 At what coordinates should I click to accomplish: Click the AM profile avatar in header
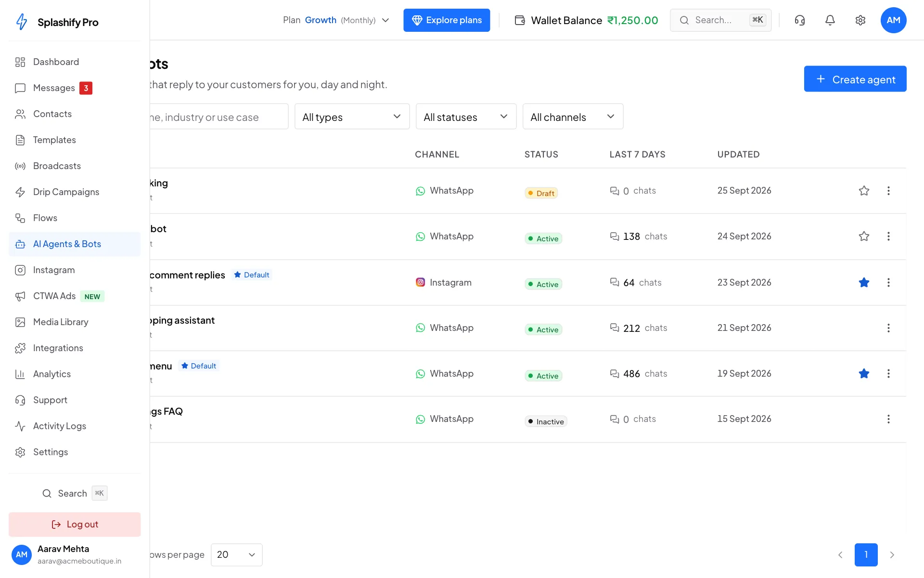[x=894, y=20]
